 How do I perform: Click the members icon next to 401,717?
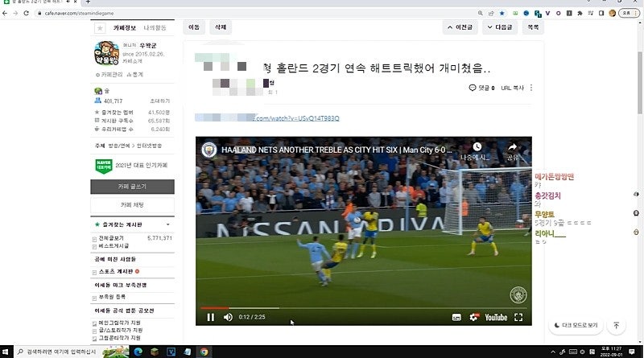[x=97, y=101]
